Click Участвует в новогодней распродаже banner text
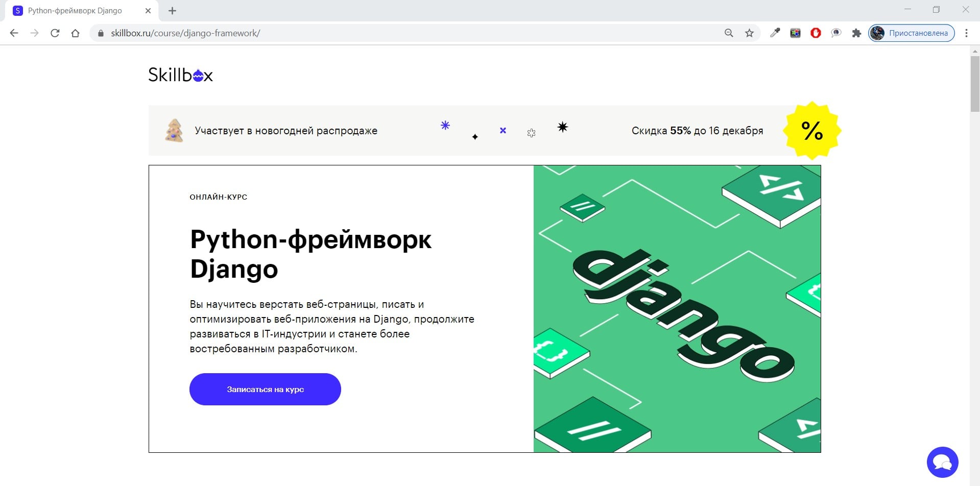 (x=286, y=131)
